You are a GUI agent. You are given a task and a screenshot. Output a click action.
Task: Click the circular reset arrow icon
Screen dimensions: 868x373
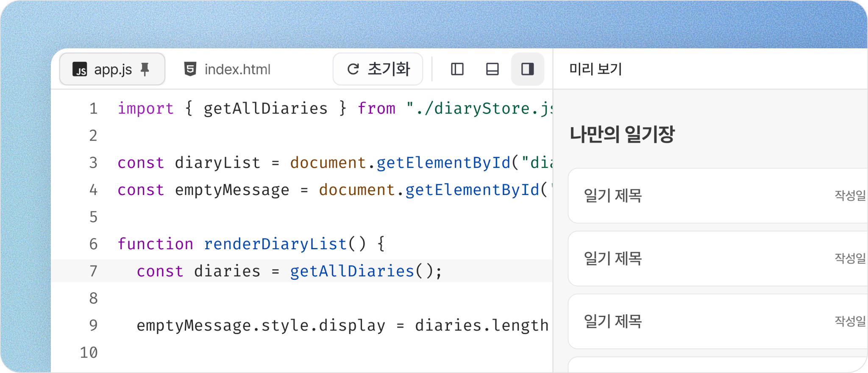[353, 69]
